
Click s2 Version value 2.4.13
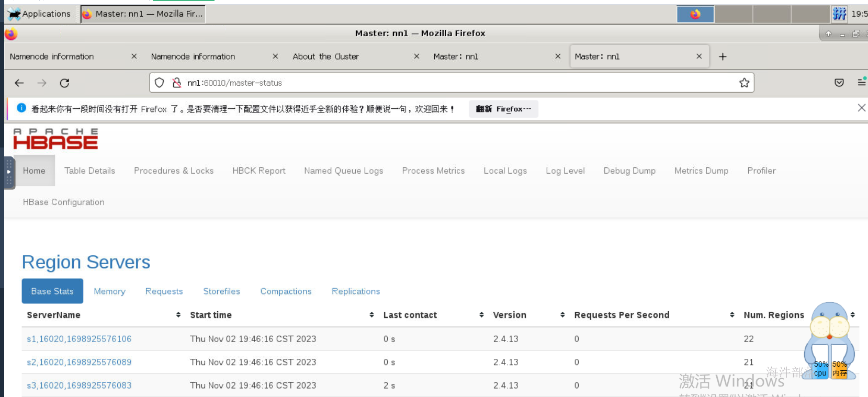point(505,362)
